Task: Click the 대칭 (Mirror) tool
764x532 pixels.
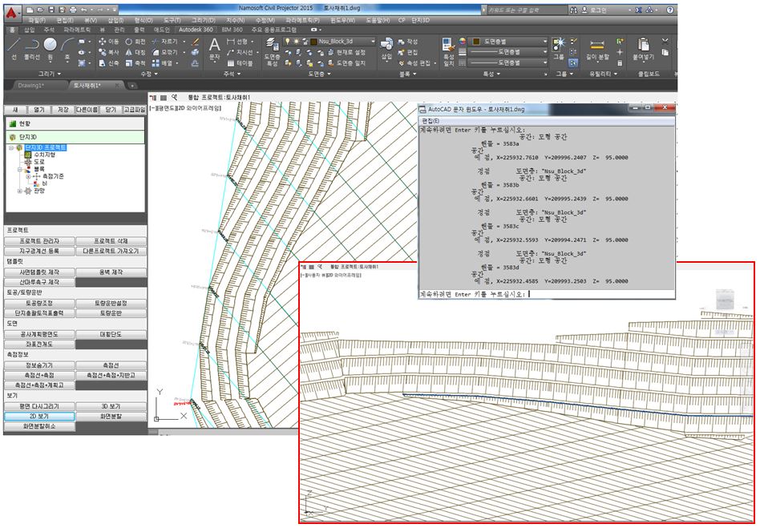Action: pos(135,52)
